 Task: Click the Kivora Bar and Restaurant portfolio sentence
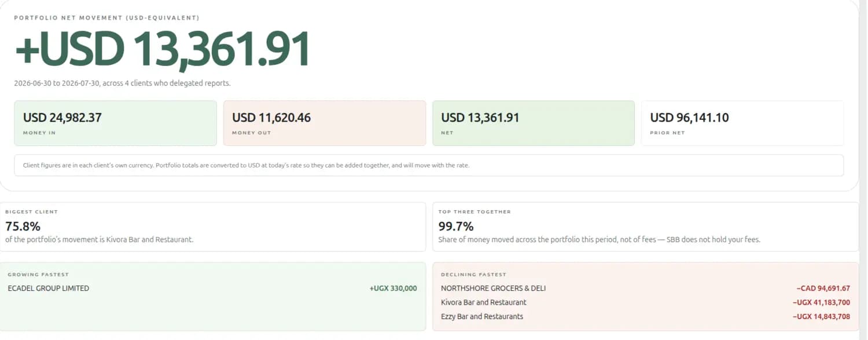(99, 239)
